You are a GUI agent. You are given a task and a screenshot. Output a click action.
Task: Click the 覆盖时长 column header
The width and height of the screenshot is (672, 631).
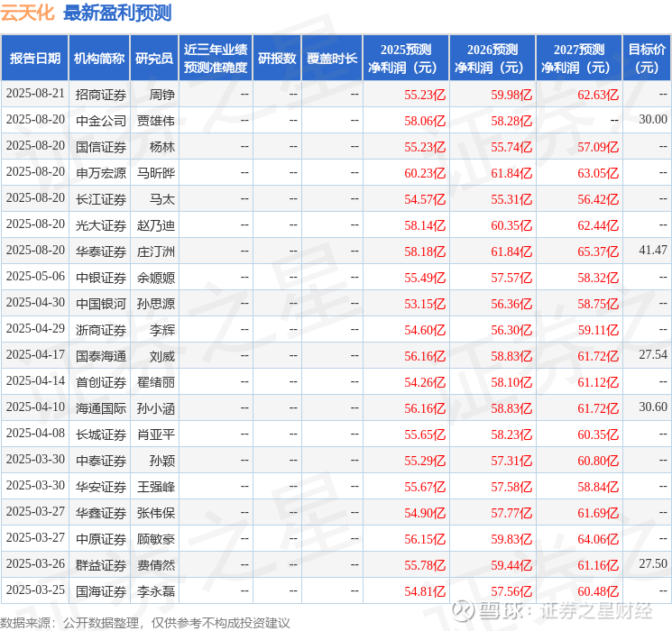point(332,59)
